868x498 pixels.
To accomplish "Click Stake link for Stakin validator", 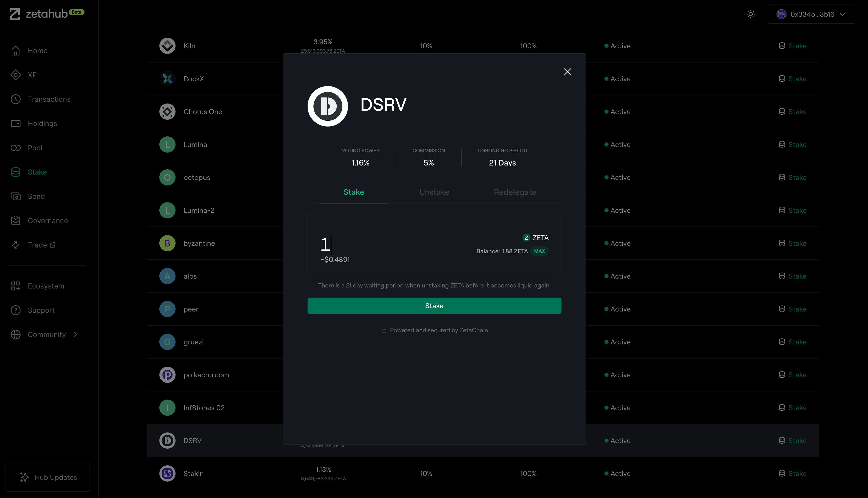I will (797, 473).
